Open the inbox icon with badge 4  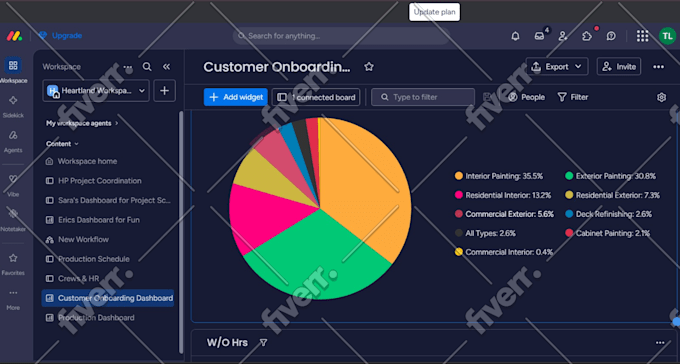539,36
